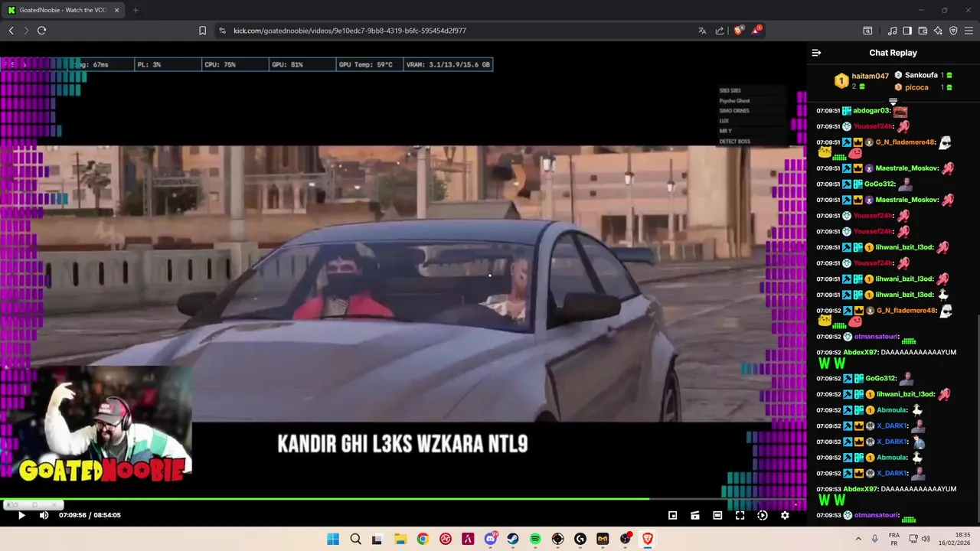View site information icon in address bar

pos(222,31)
